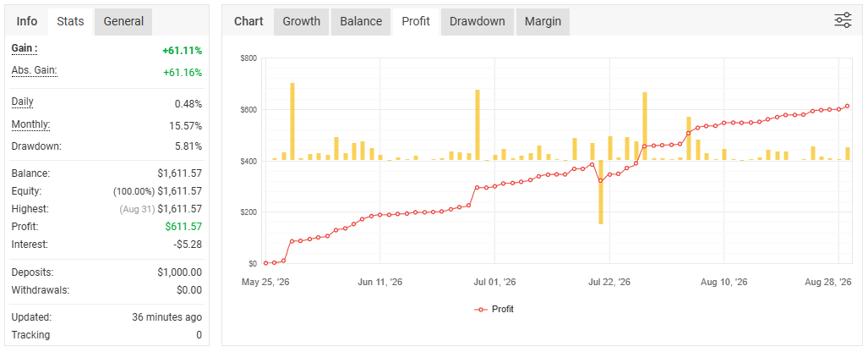Click the first red profit data point
The width and height of the screenshot is (868, 352).
[265, 263]
